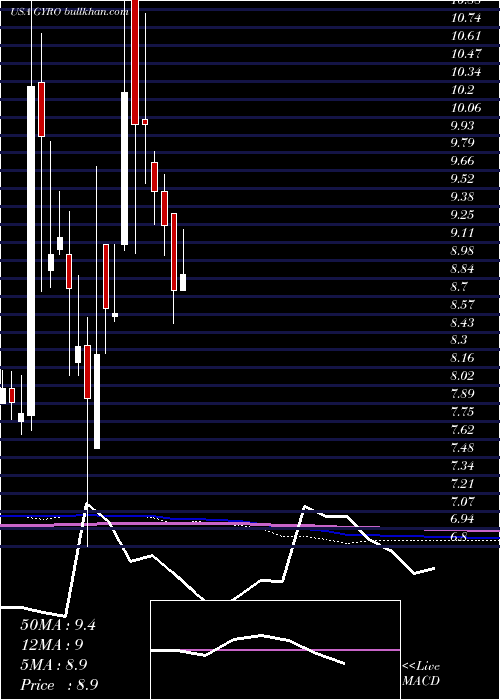Viewport: 500px width, 700px height.
Task: Select the 9.66 price axis label
Action: click(x=462, y=161)
